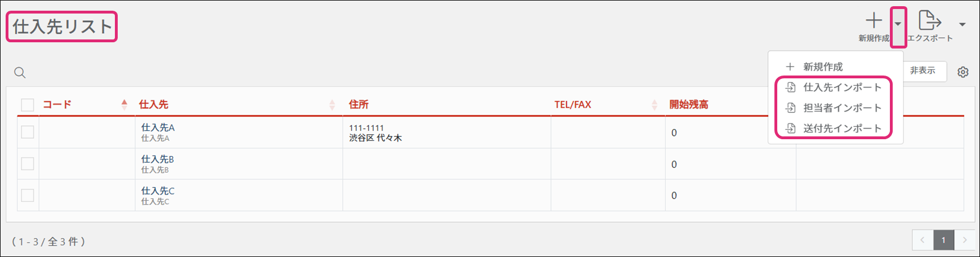Screen dimensions: 980x257
Task: Sort by コード column arrow icon
Action: pyautogui.click(x=124, y=104)
